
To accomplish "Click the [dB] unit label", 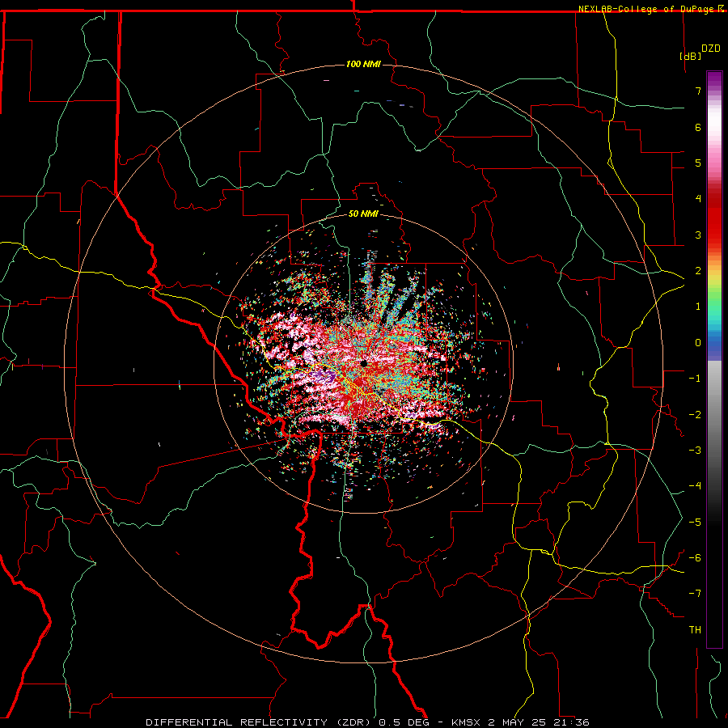I will coord(691,56).
